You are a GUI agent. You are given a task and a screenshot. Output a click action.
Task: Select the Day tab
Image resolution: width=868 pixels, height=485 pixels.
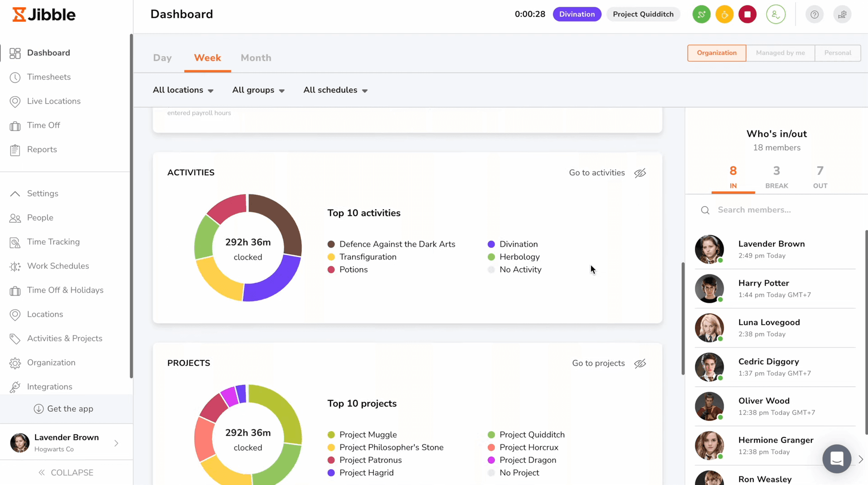(x=162, y=58)
